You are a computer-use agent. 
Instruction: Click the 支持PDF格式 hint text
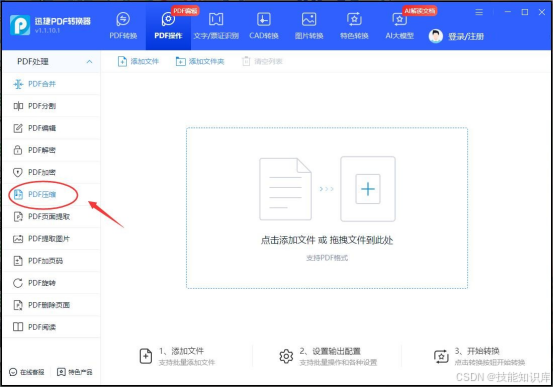pos(327,258)
